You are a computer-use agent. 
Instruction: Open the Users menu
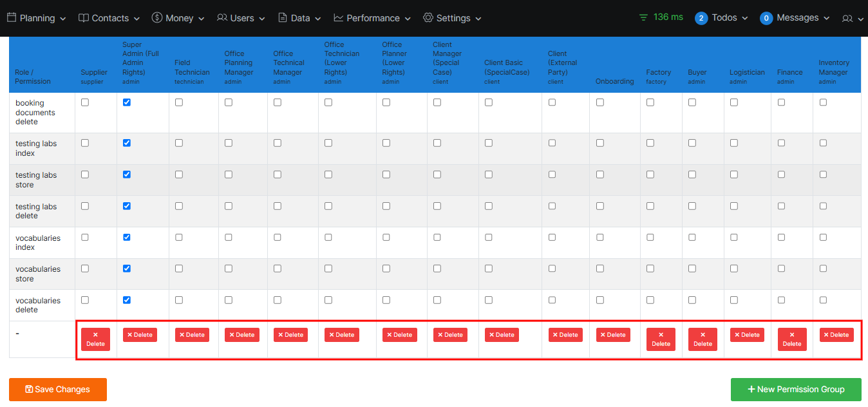[x=241, y=18]
